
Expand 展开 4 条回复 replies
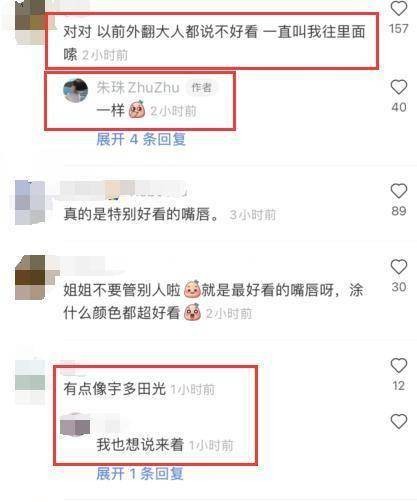141,139
